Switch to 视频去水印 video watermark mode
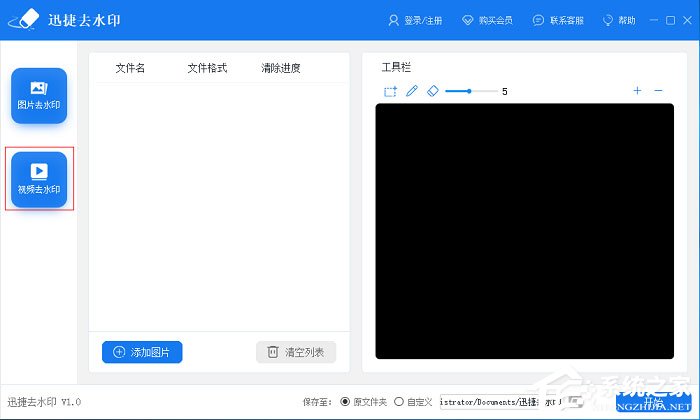Screen dimensions: 700x420 (39, 179)
